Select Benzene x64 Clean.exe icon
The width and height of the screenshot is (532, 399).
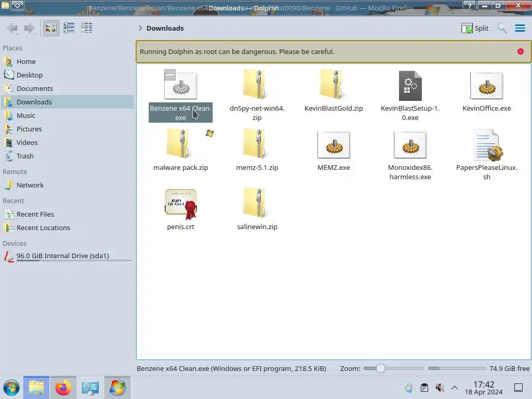181,86
